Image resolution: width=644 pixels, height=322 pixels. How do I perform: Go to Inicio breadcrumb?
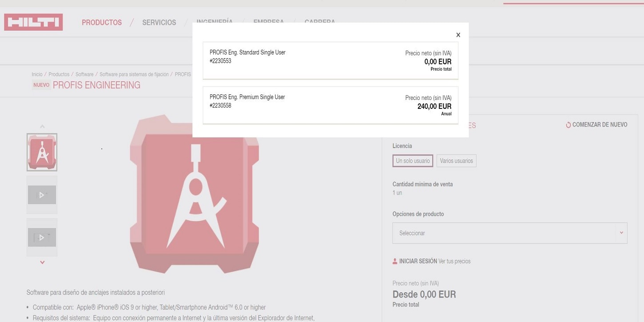coord(37,74)
